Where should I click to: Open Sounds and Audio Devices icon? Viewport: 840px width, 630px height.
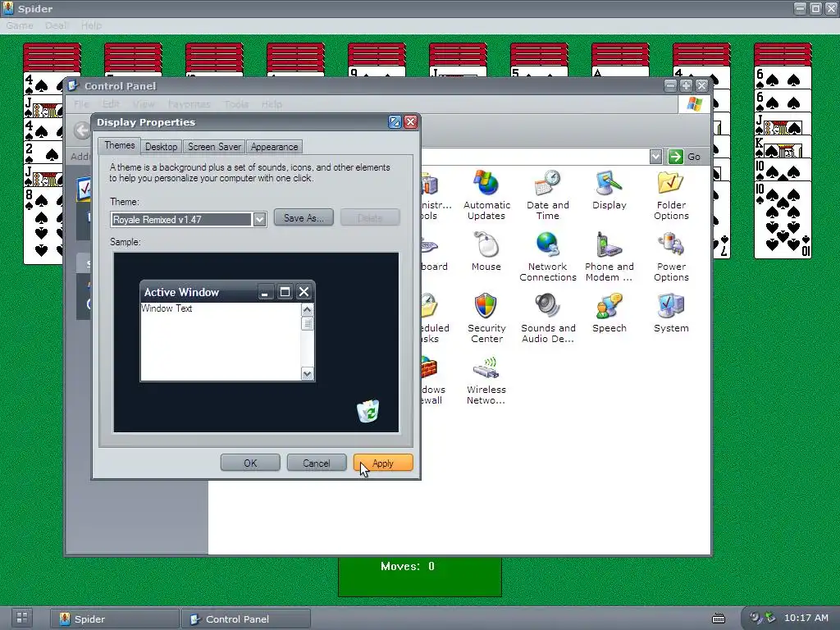coord(547,318)
